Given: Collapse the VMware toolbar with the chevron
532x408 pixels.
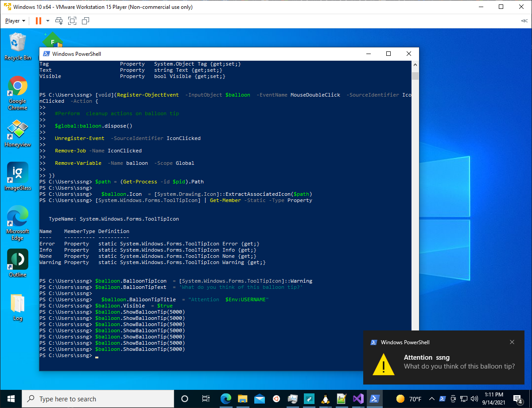Looking at the screenshot, I should [x=524, y=20].
